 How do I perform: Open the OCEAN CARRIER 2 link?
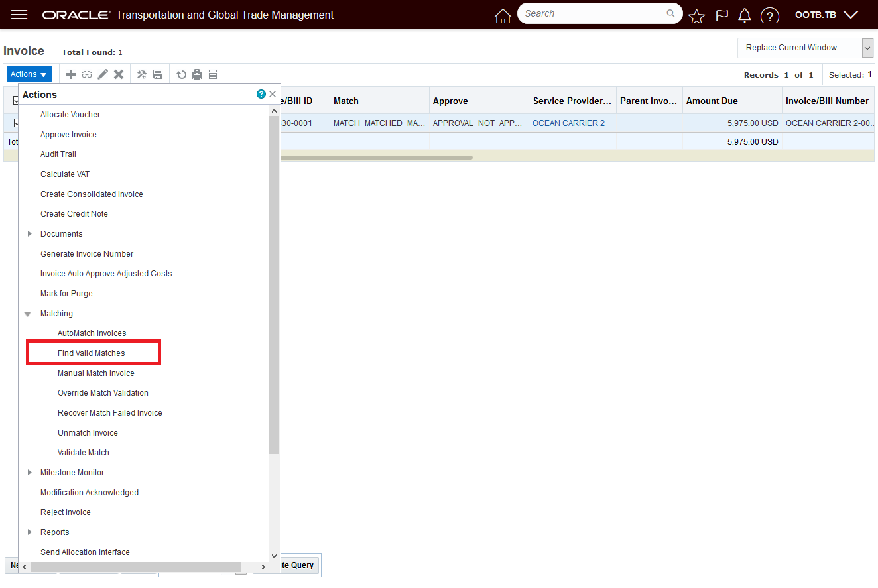coord(568,123)
